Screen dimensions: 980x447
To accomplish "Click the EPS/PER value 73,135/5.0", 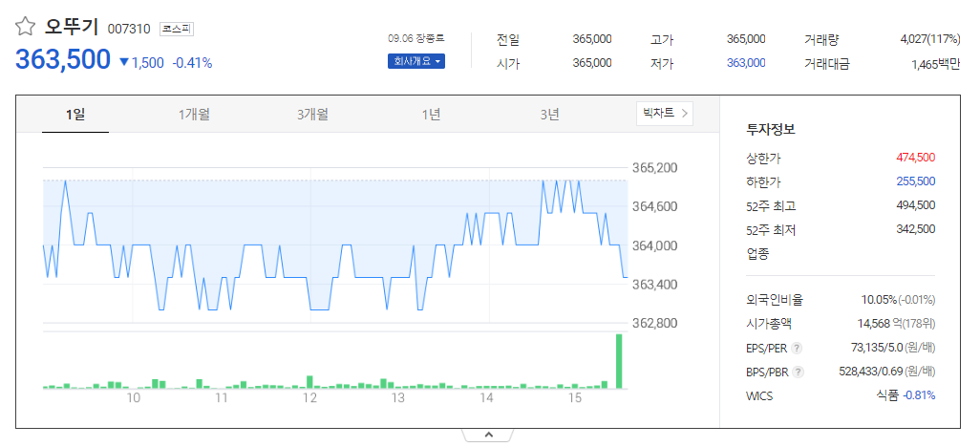I will [x=878, y=347].
